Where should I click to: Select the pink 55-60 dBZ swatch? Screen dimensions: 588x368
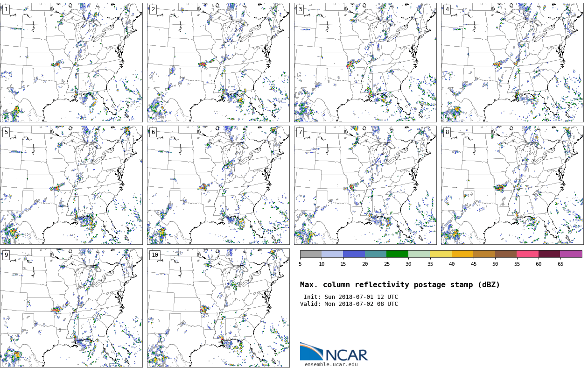[527, 255]
